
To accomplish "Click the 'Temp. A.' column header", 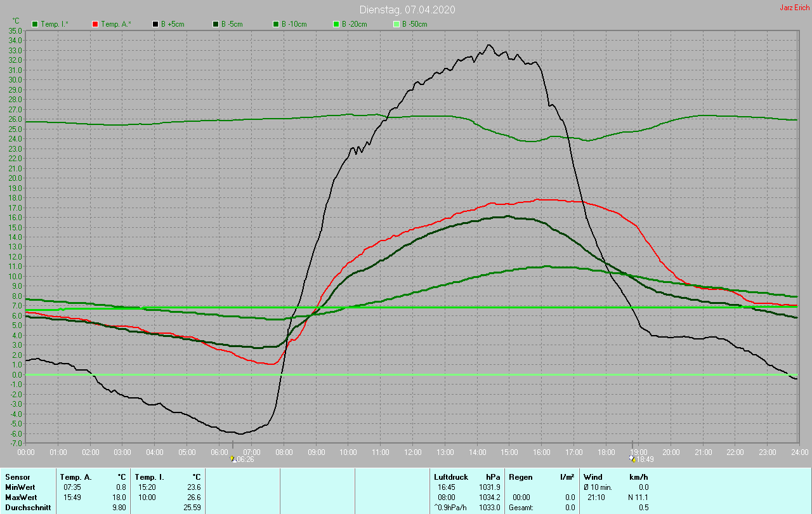I will tap(75, 477).
